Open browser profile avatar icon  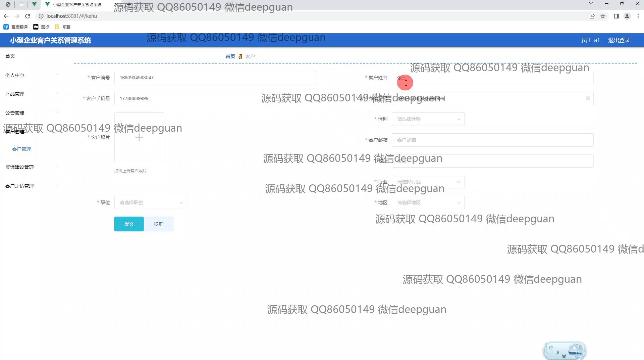[627, 16]
